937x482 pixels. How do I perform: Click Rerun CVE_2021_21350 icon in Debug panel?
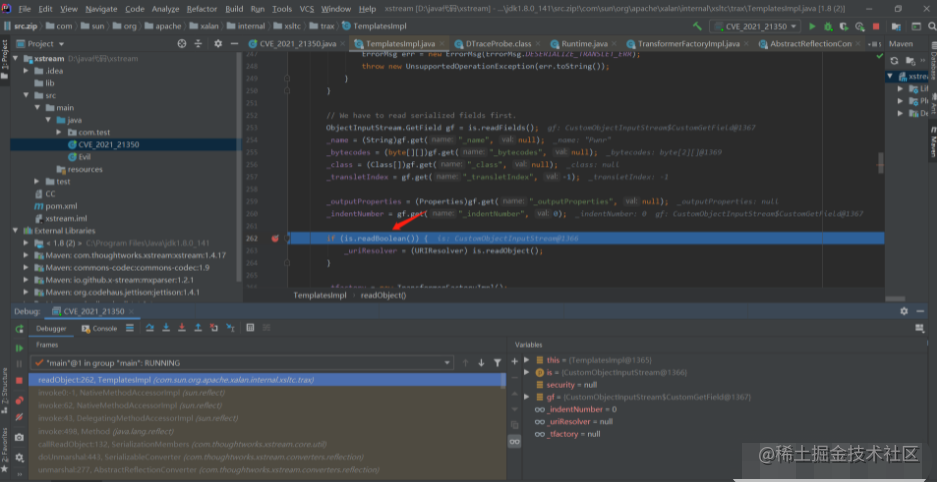click(x=19, y=329)
